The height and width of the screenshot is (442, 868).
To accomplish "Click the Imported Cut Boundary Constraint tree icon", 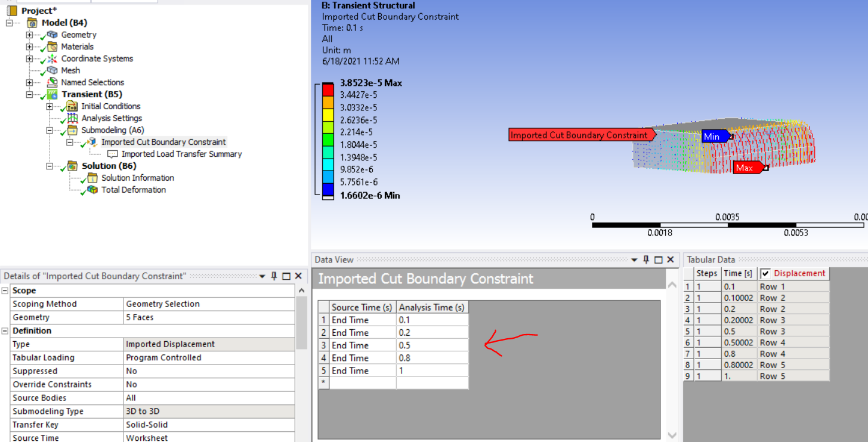I will click(x=92, y=142).
